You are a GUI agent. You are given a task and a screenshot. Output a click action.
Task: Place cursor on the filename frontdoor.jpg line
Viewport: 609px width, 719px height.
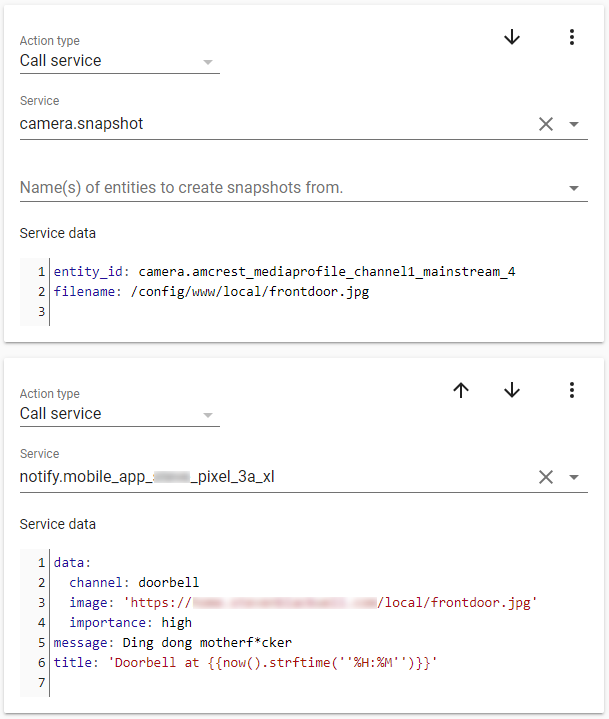(x=211, y=292)
